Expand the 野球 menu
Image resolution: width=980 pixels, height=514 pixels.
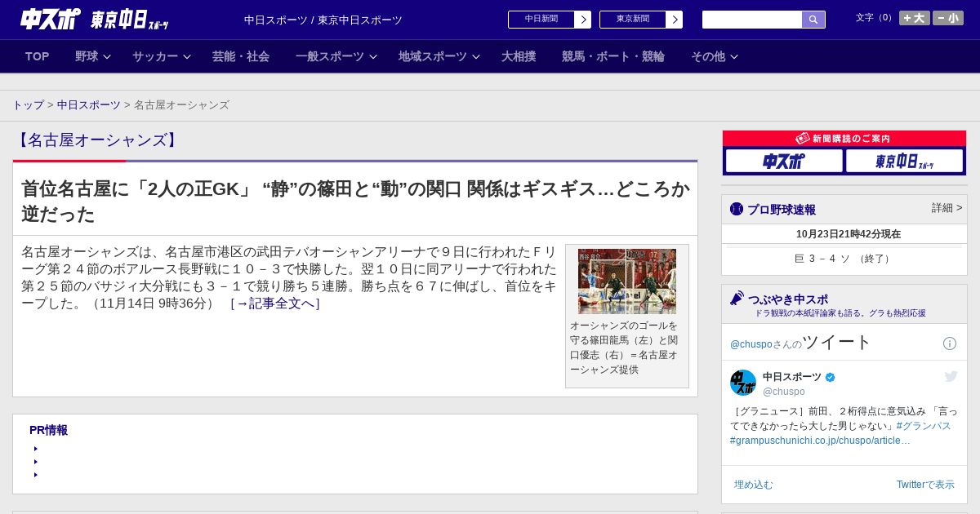tap(95, 56)
